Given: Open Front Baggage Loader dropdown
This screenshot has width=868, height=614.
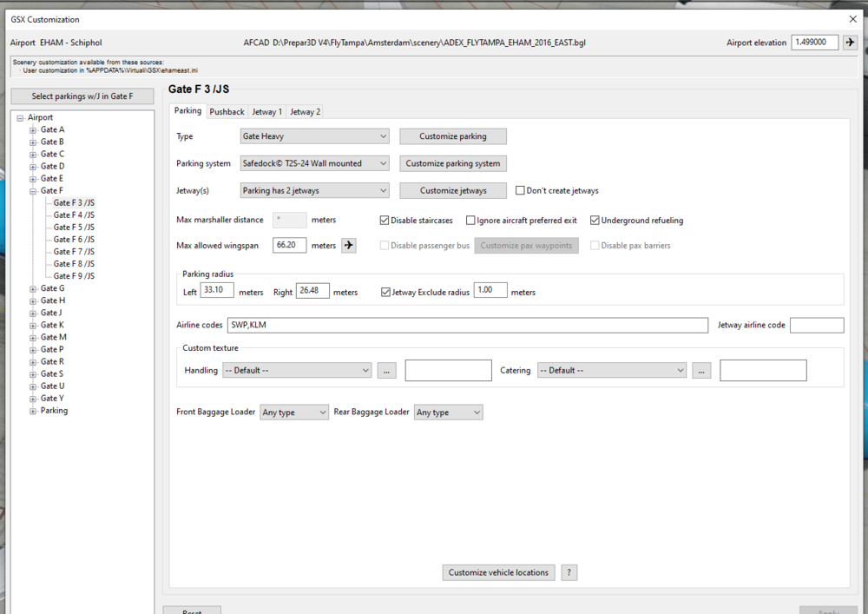Looking at the screenshot, I should [x=294, y=413].
